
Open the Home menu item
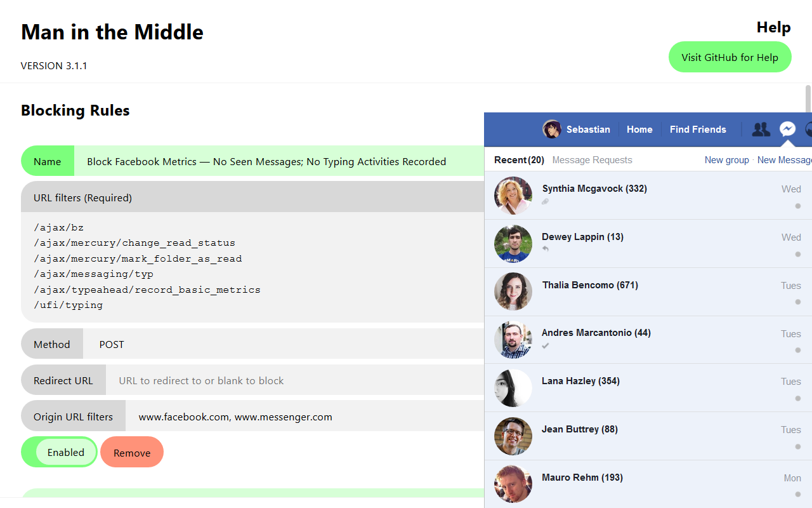(x=639, y=130)
